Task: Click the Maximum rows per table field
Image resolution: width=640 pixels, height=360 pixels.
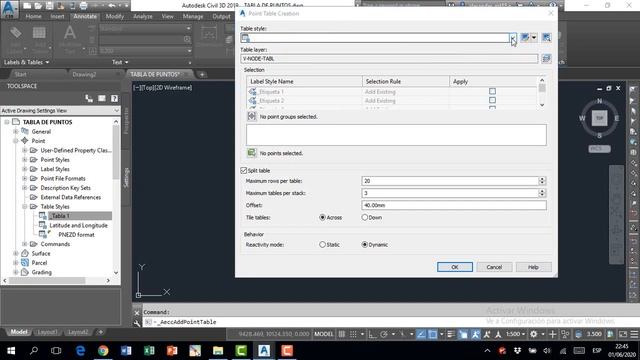Action: [450, 181]
